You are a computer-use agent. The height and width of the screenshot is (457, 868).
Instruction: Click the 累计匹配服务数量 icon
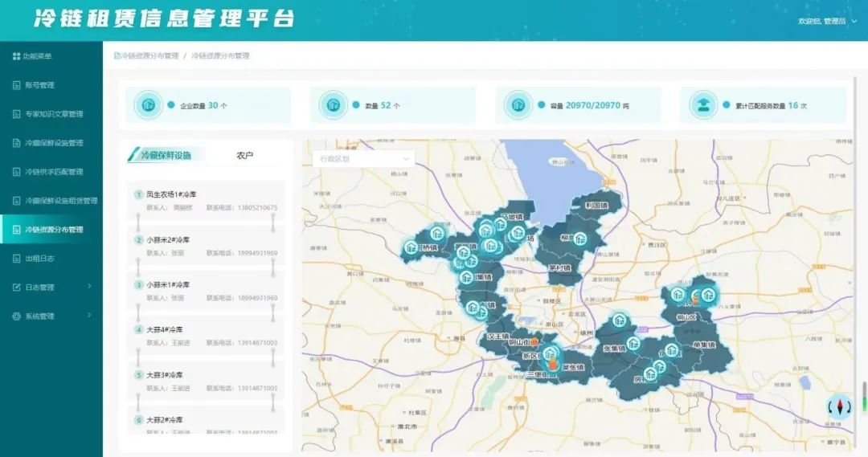coord(702,105)
